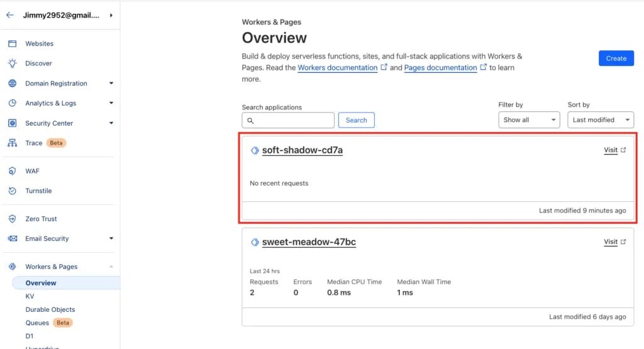Open Queues in the sidebar

coord(37,323)
